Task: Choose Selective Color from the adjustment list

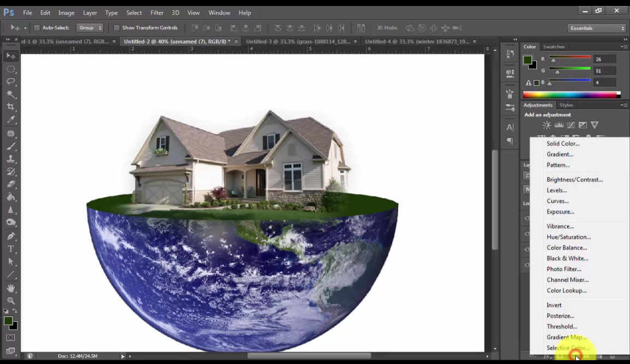Action: [567, 348]
